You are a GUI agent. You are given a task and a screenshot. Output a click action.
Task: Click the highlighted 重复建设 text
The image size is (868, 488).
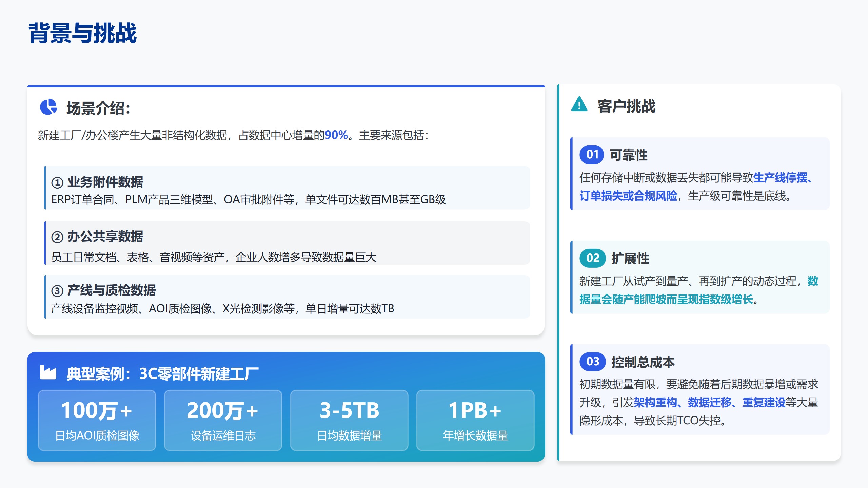[764, 403]
